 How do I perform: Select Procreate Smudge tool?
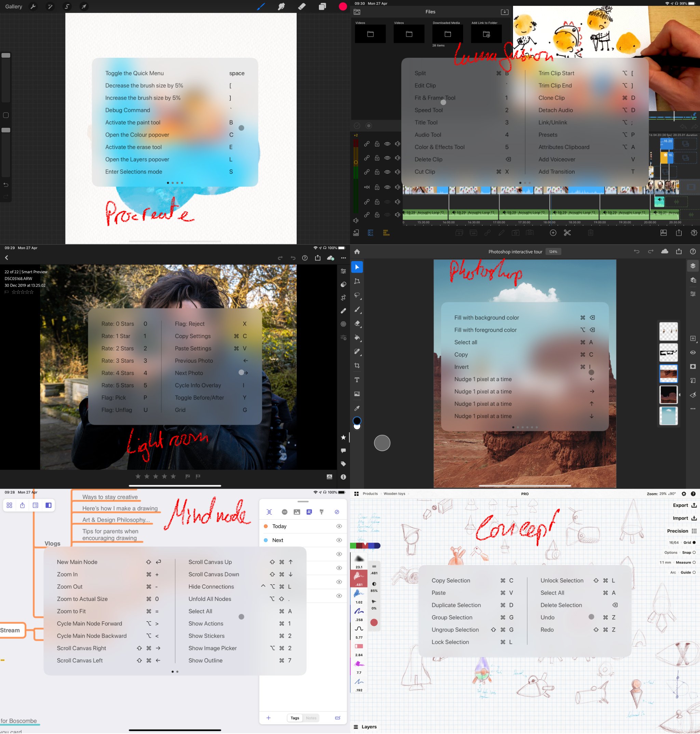point(281,7)
